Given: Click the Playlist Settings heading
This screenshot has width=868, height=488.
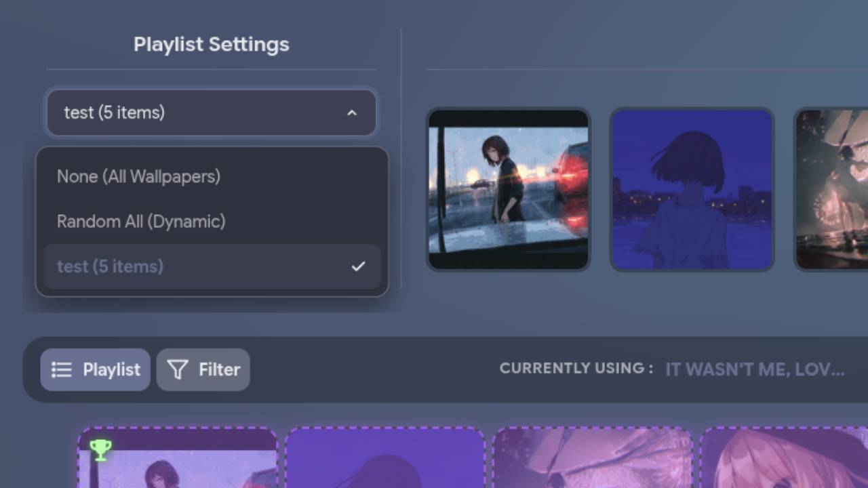Looking at the screenshot, I should click(212, 45).
